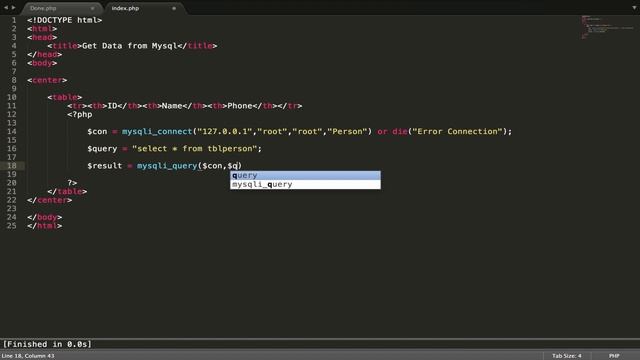Screen dimensions: 640x360
Task: Click the '?>' closing PHP tag
Action: click(x=72, y=183)
